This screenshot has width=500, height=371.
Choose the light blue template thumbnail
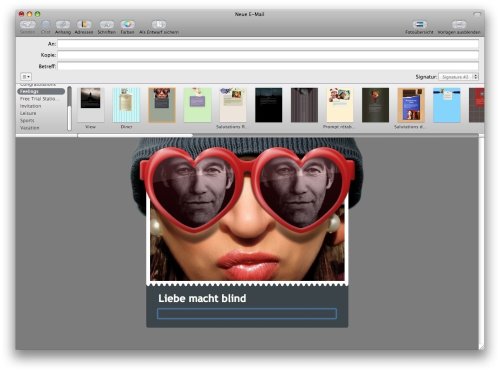(x=447, y=105)
